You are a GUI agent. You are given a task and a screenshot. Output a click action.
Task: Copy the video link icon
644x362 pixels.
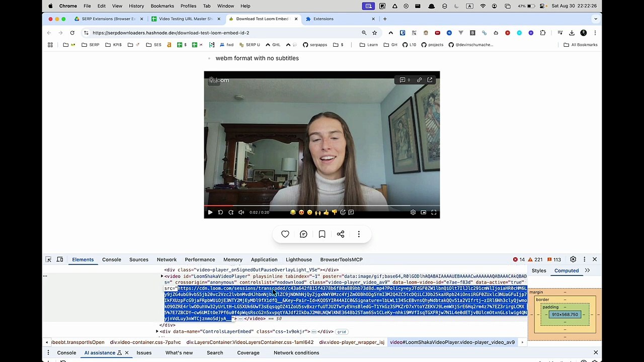[419, 80]
